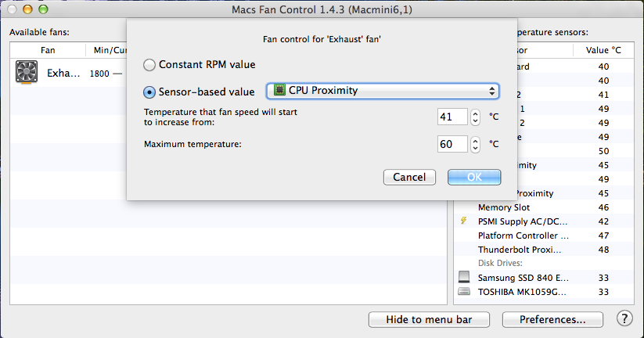This screenshot has height=338, width=644.
Task: Click the Fan column header
Action: (x=48, y=50)
